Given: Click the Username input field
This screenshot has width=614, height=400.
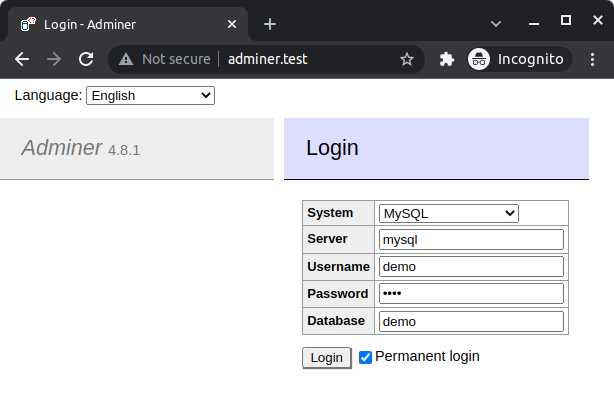Looking at the screenshot, I should (x=471, y=266).
